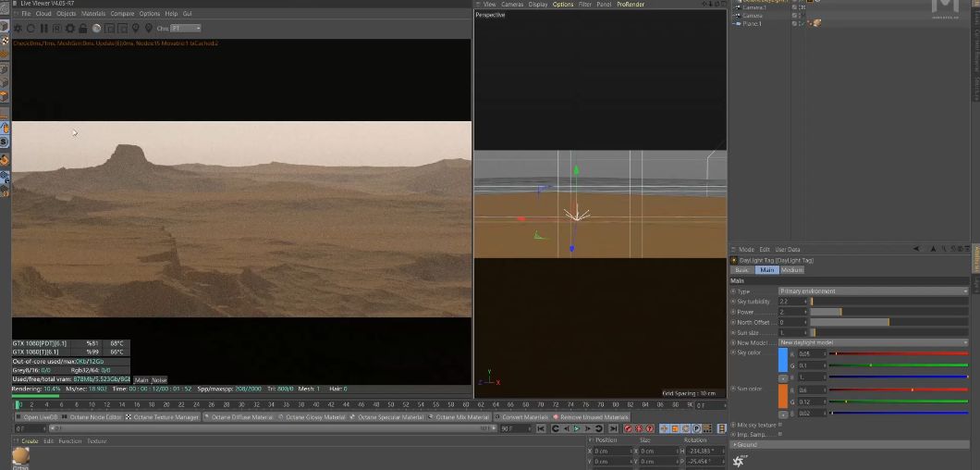Restart render with the circular refresh icon
Image resolution: width=980 pixels, height=470 pixels.
31,29
